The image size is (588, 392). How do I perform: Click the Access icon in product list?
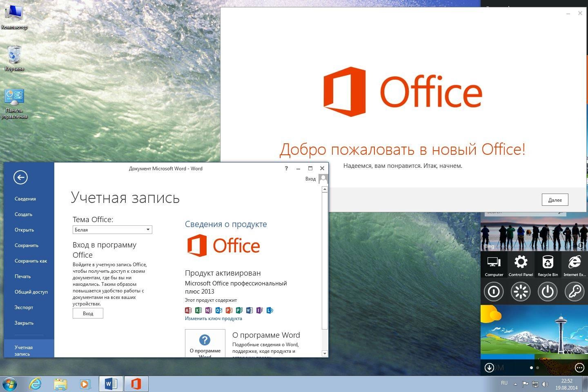click(188, 310)
